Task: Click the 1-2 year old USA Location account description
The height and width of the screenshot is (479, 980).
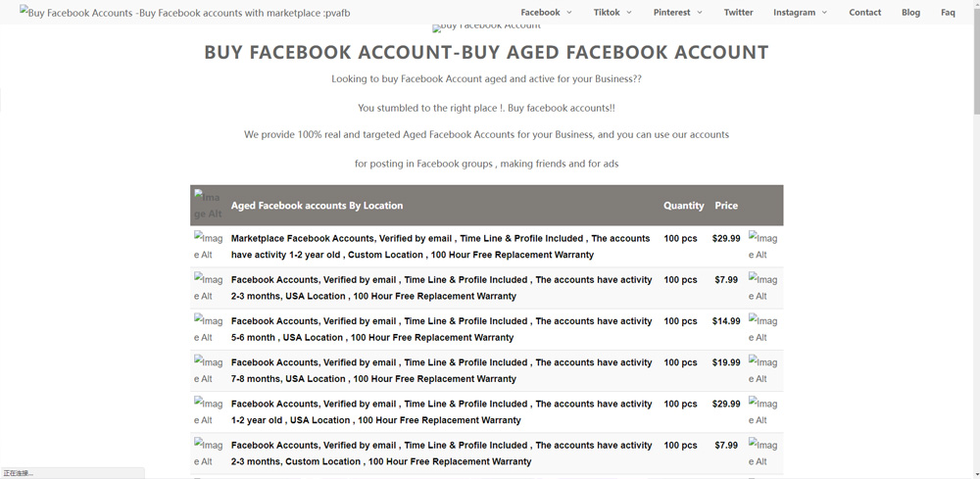Action: [441, 411]
